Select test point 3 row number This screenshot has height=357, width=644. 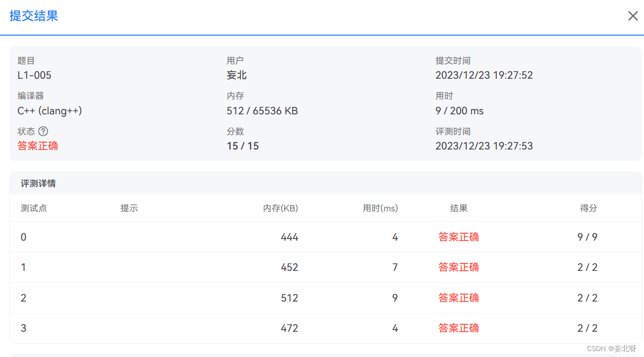click(x=23, y=328)
